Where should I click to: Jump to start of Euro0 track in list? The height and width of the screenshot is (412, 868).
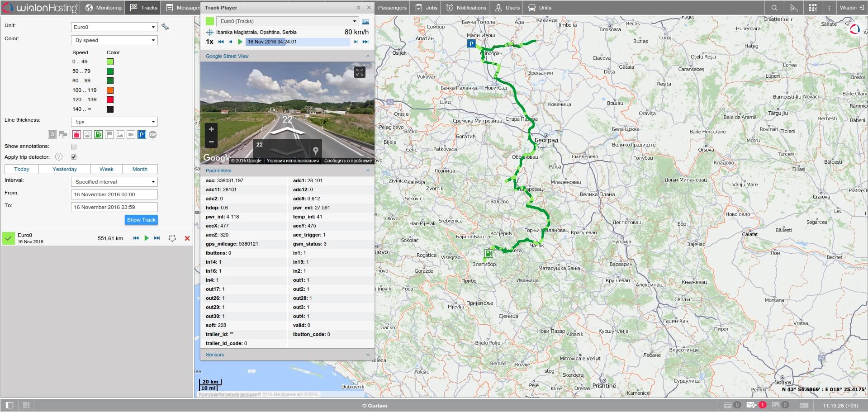point(136,238)
